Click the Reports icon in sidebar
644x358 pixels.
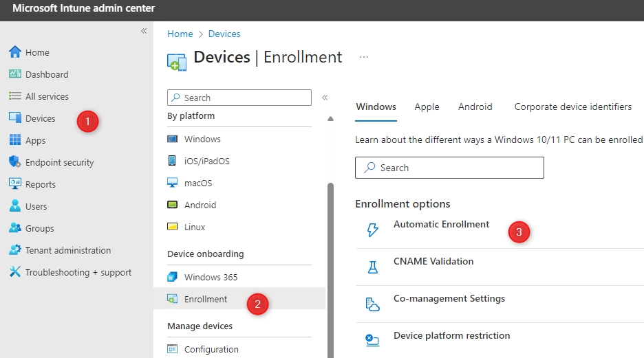(15, 184)
